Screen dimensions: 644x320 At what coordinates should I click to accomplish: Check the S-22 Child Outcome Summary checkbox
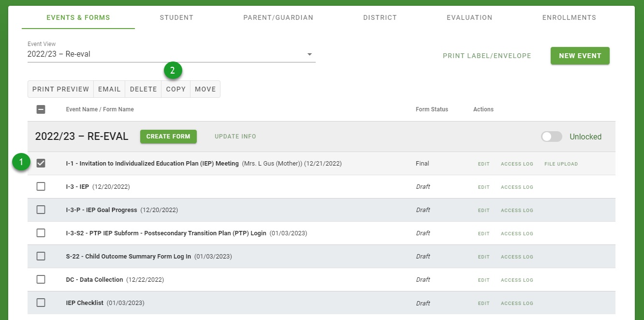pyautogui.click(x=41, y=256)
